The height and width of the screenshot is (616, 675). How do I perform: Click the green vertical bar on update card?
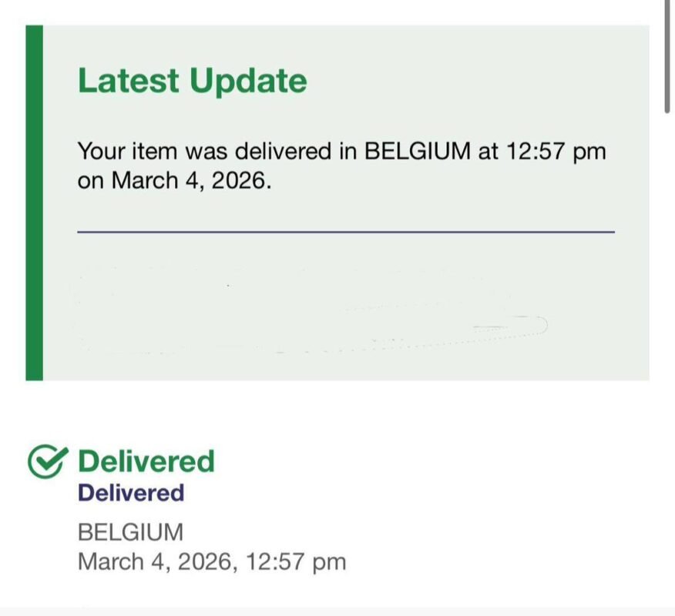(x=34, y=203)
